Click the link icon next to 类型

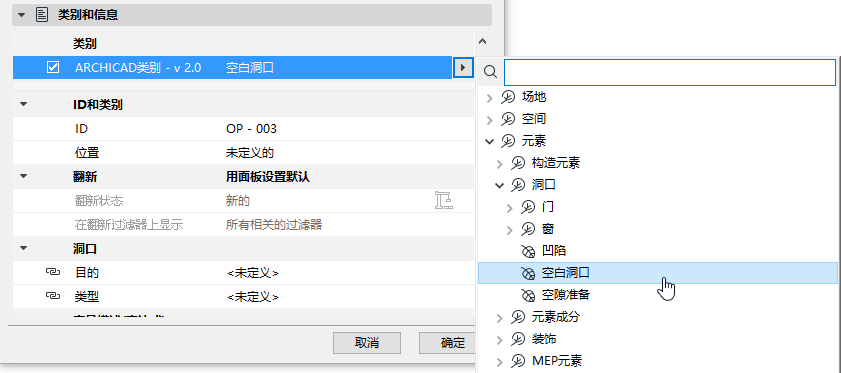52,296
